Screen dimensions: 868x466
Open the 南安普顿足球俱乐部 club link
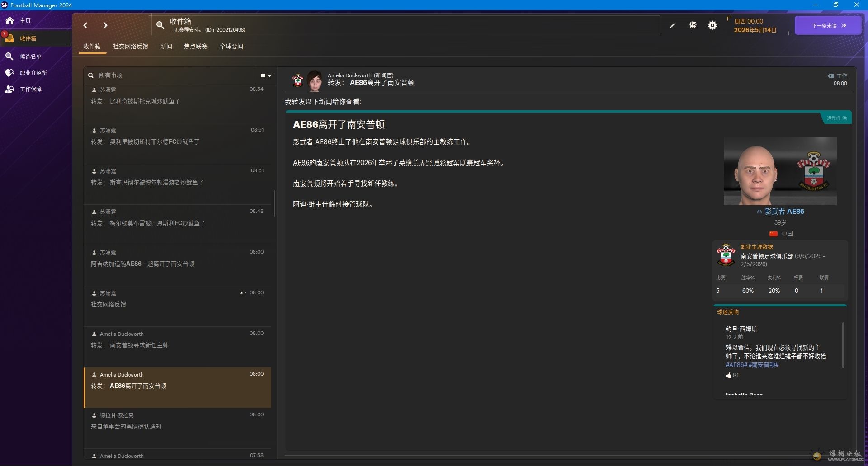click(x=767, y=256)
